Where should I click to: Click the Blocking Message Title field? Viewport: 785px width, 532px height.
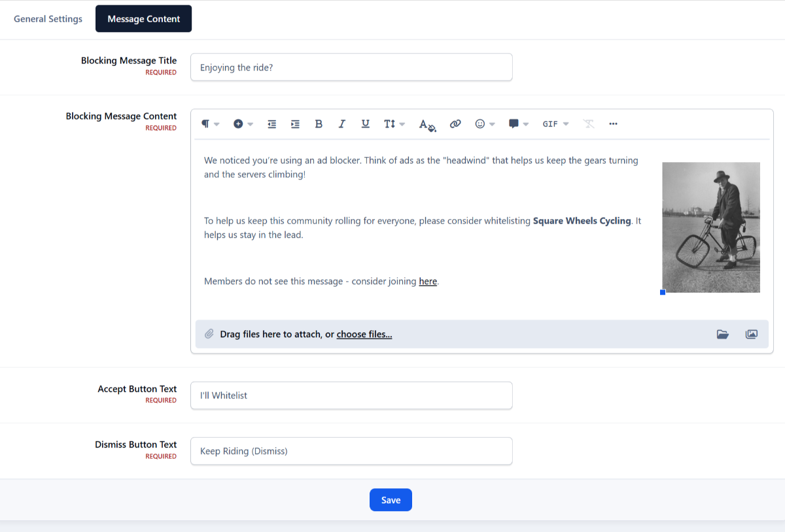[x=351, y=67]
